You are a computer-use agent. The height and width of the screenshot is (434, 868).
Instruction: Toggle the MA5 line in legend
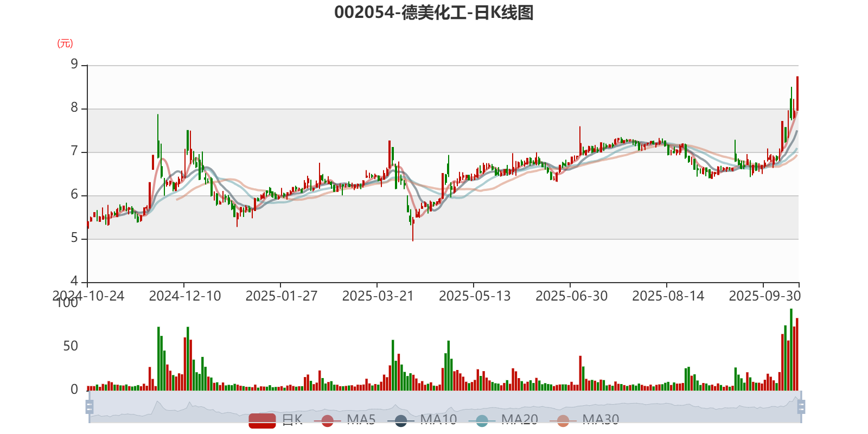pyautogui.click(x=344, y=420)
